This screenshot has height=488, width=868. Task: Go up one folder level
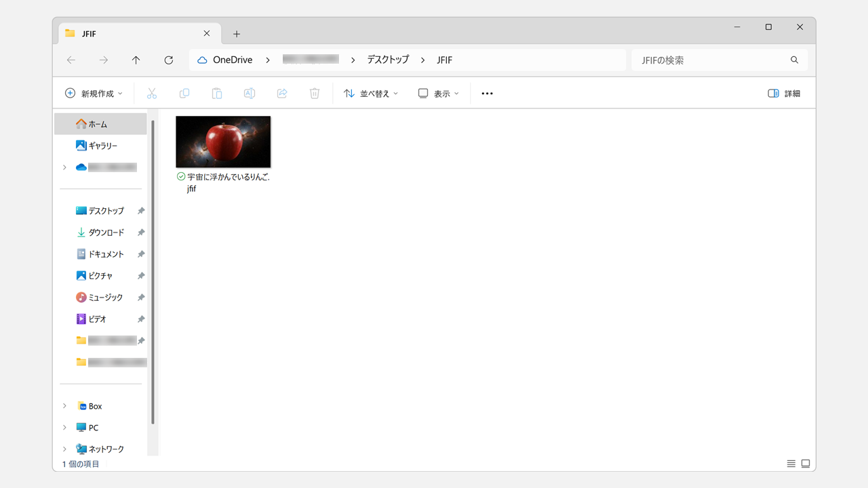point(136,60)
